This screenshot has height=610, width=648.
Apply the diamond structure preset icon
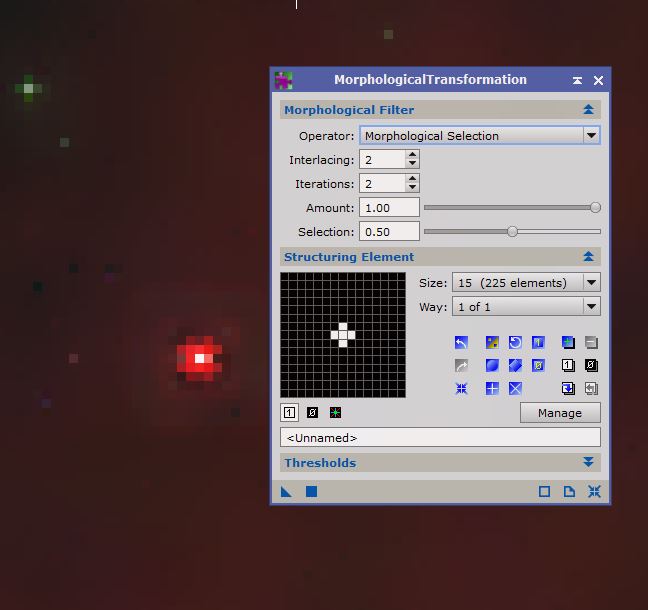pyautogui.click(x=515, y=366)
